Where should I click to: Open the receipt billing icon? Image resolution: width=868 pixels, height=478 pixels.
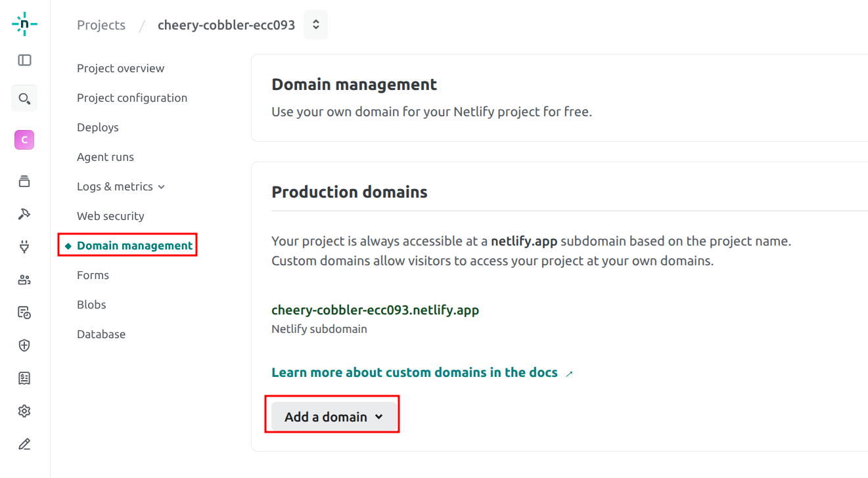click(x=24, y=378)
